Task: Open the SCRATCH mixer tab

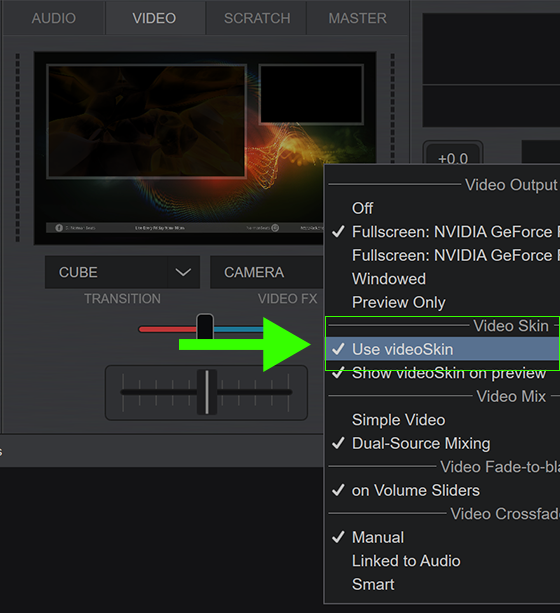Action: click(x=257, y=18)
